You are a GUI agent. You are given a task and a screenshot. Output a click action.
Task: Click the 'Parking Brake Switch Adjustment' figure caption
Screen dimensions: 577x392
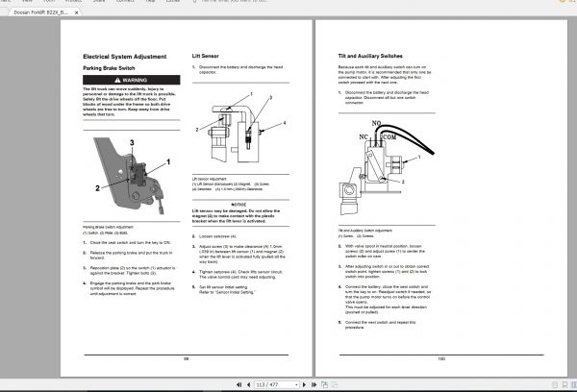[x=108, y=228]
